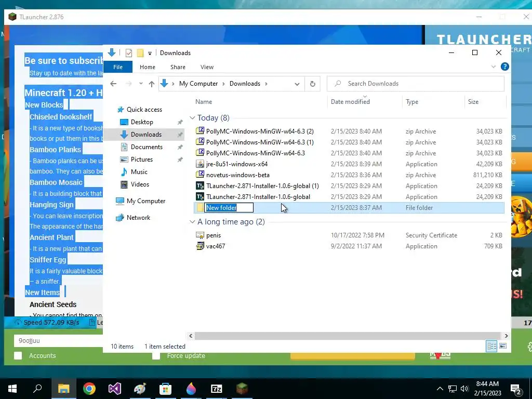Screen dimensions: 532x399
Task: Click the pin icon beside Documents
Action: tap(180, 147)
